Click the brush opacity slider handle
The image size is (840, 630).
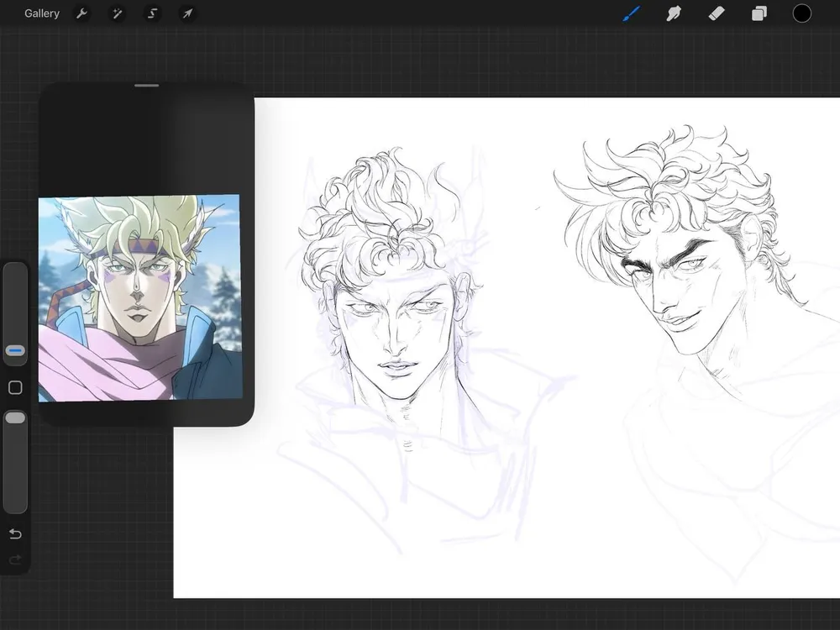(x=15, y=418)
